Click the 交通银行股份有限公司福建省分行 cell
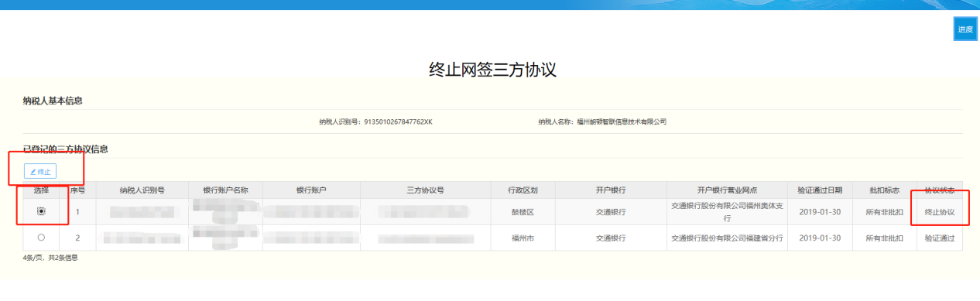This screenshot has width=980, height=301. (727, 238)
